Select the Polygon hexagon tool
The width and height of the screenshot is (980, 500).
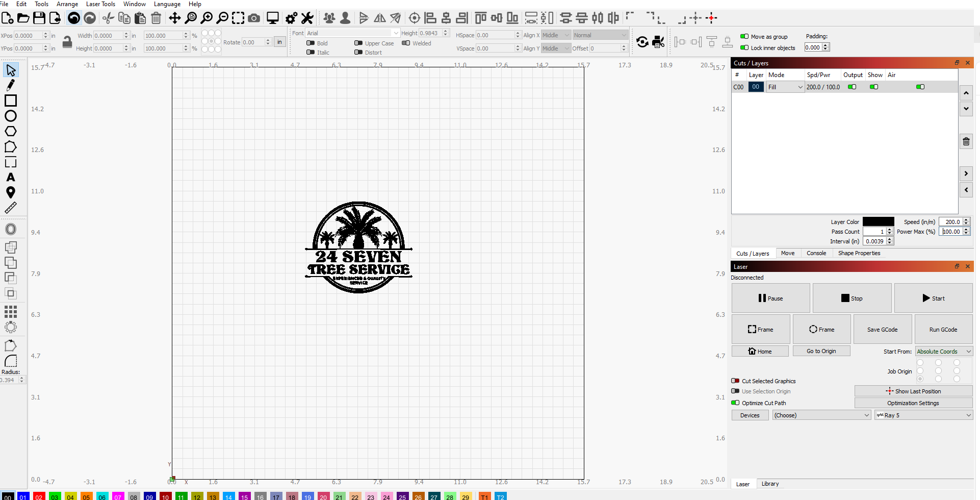click(11, 131)
